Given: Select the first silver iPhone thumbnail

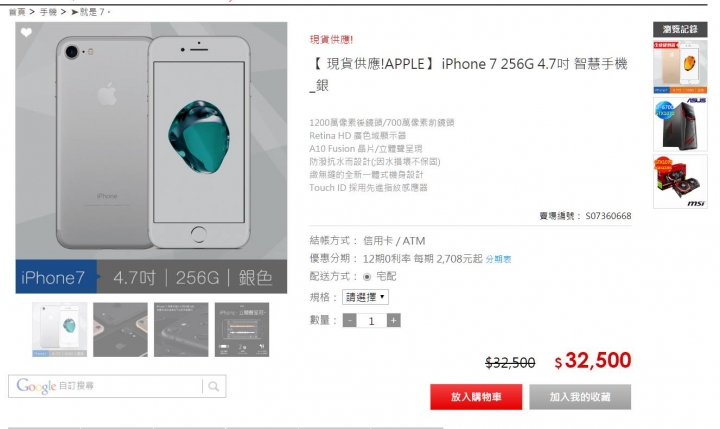Looking at the screenshot, I should click(x=60, y=329).
